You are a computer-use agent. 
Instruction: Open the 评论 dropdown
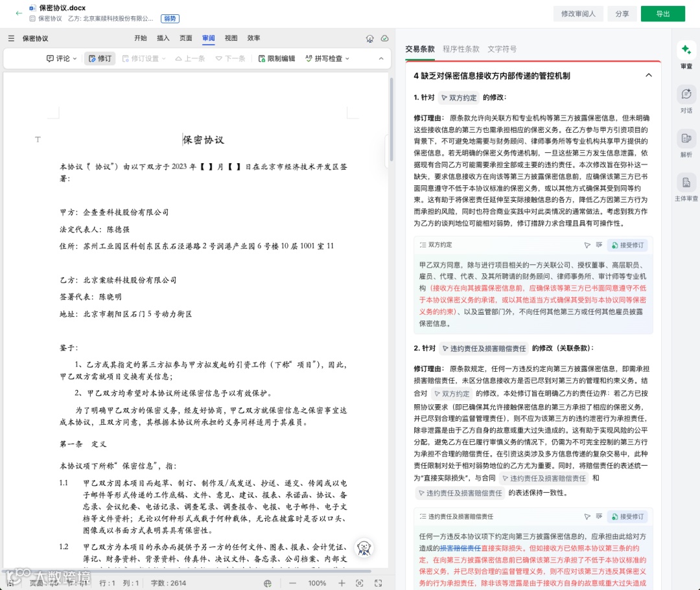(62, 58)
